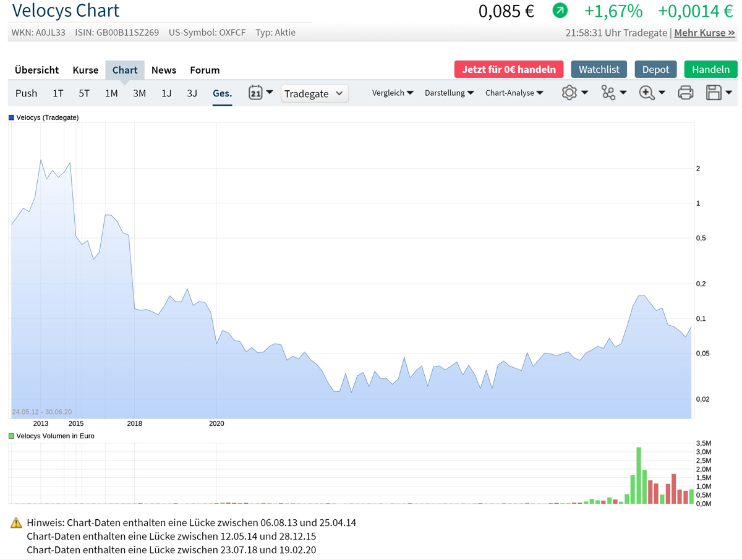Click the share nodes icon

pos(608,93)
